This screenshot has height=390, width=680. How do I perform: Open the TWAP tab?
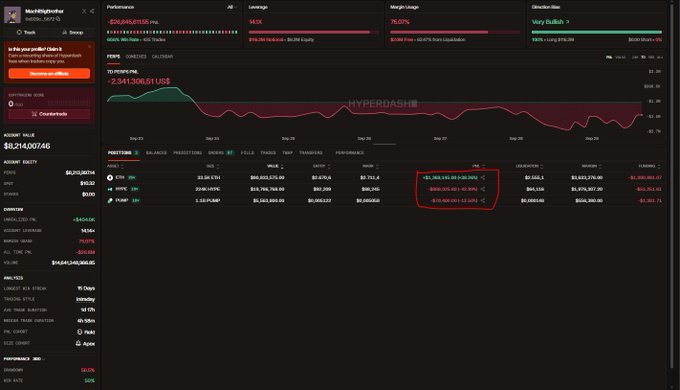(287, 153)
